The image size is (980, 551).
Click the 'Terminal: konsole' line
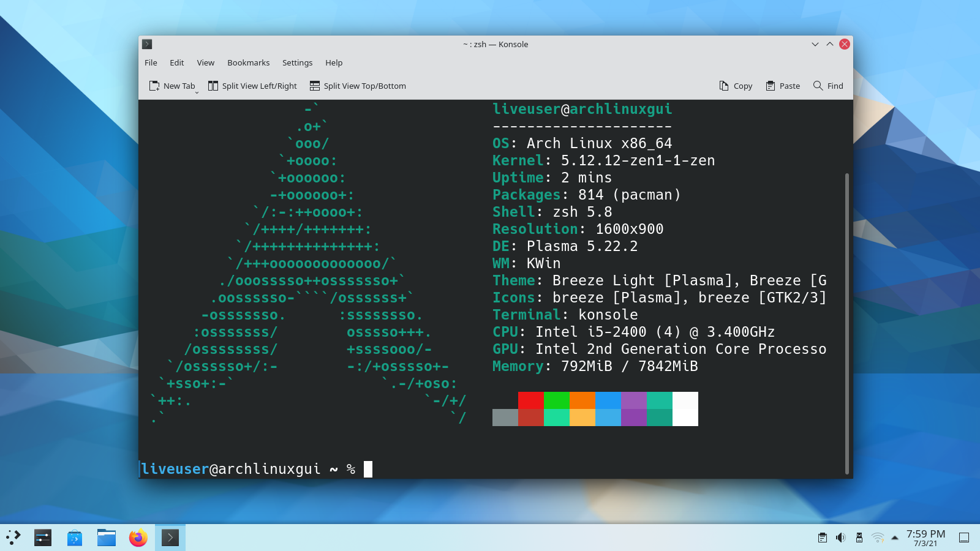click(x=565, y=315)
